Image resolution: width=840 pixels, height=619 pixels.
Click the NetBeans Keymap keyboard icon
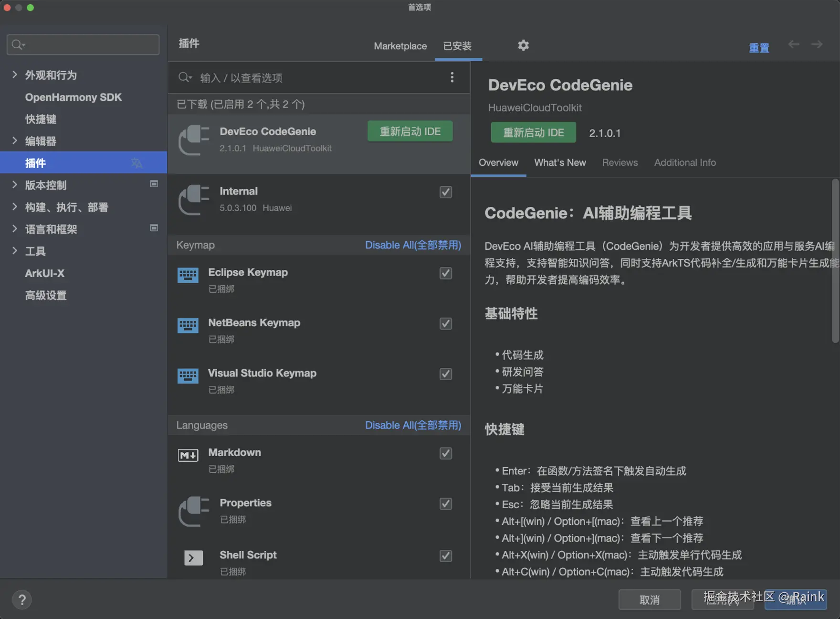click(188, 326)
